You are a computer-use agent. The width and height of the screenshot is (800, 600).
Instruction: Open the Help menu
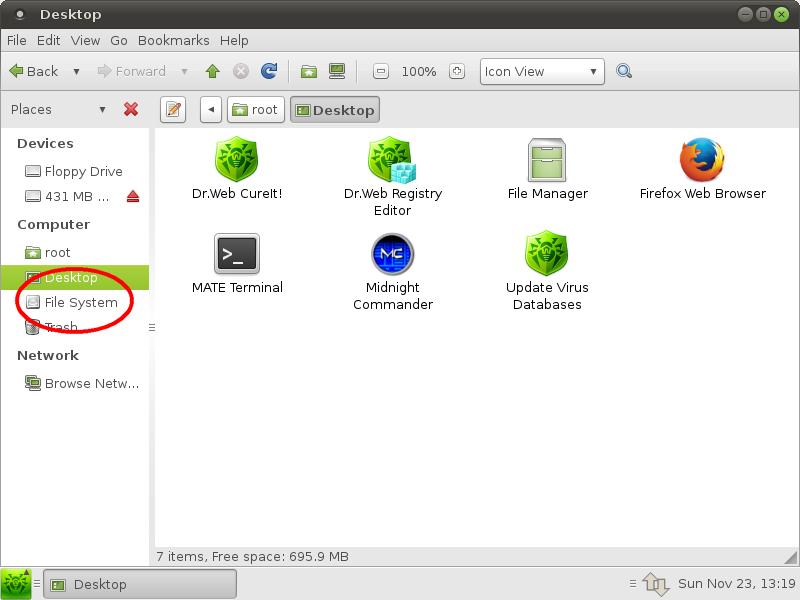(234, 40)
